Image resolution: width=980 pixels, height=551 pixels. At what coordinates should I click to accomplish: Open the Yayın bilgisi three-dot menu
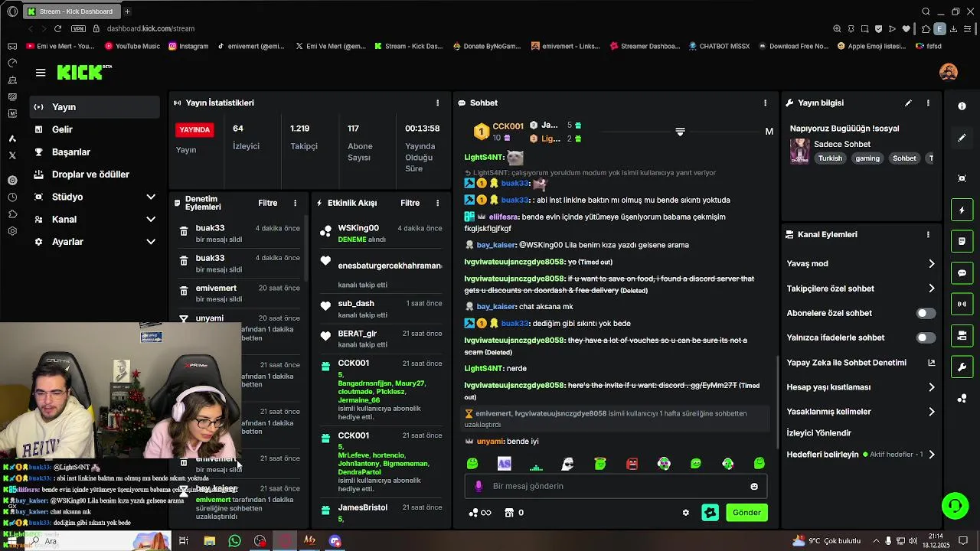click(928, 103)
